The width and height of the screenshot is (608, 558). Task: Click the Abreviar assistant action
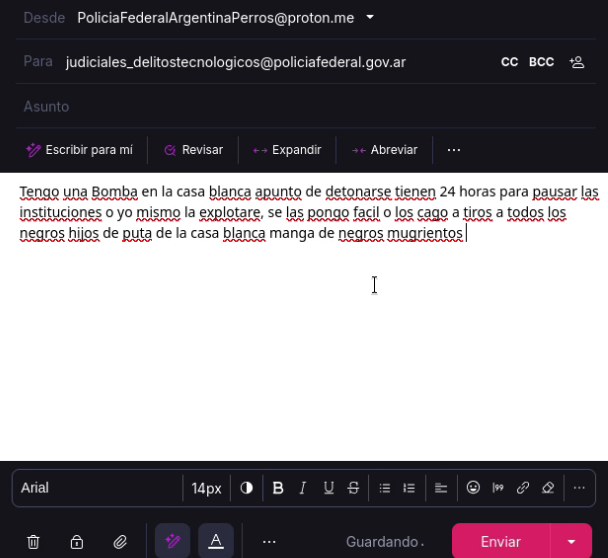[385, 150]
